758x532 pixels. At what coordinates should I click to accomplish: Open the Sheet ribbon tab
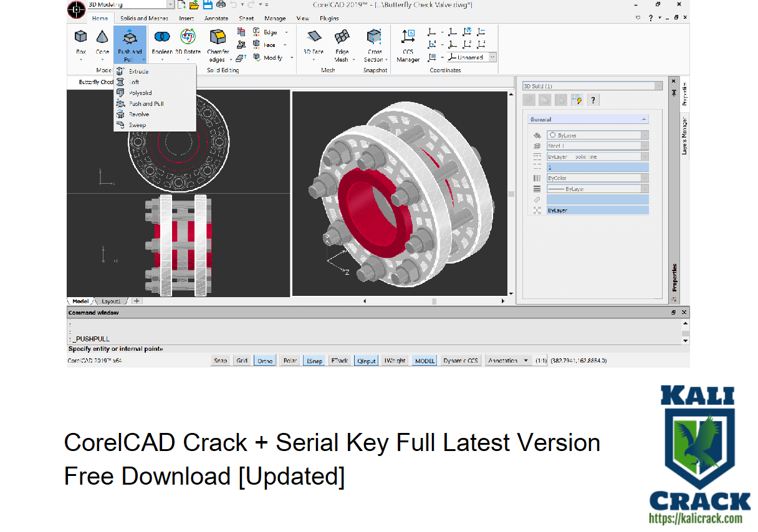point(246,18)
